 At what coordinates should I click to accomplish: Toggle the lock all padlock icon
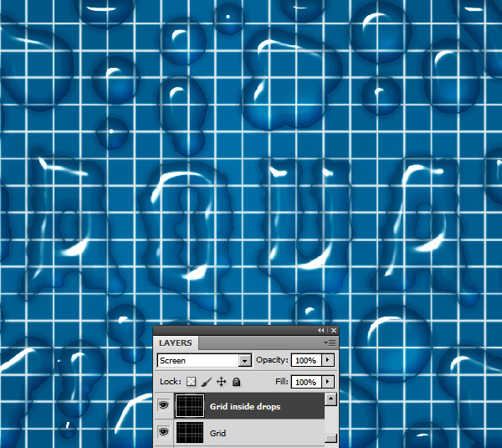tap(237, 382)
